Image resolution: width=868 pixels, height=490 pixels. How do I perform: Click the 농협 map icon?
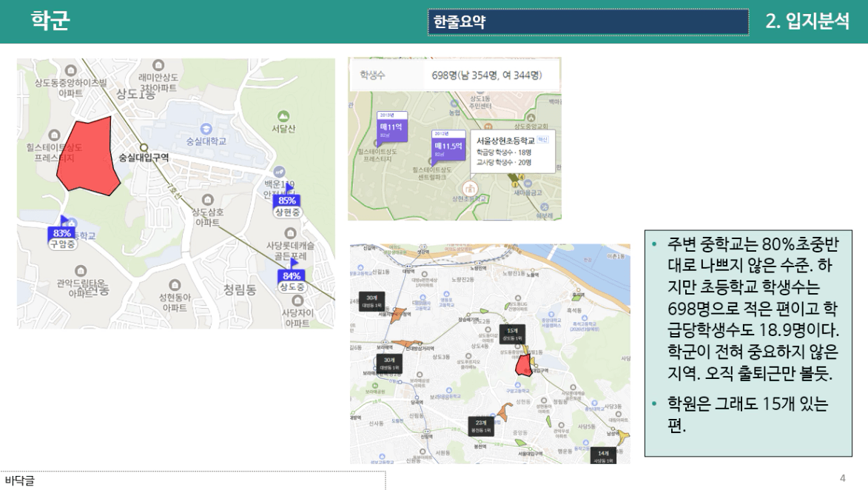tap(454, 104)
